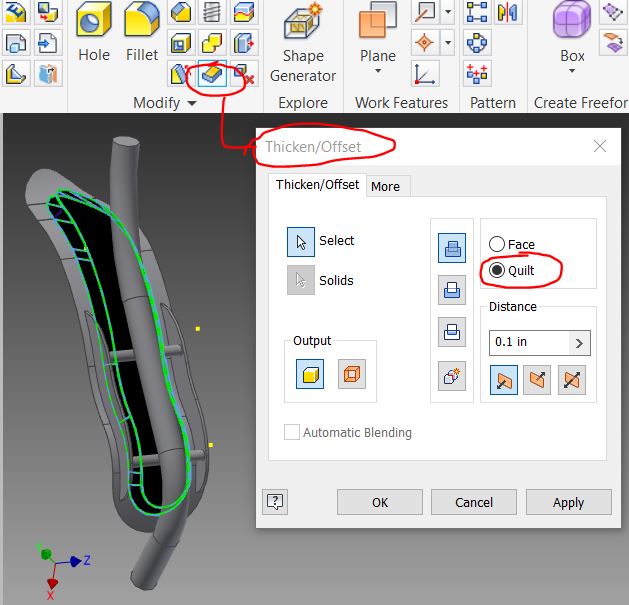Open the Plane dropdown arrow
Viewport: 629px width, 605px height.
377,71
